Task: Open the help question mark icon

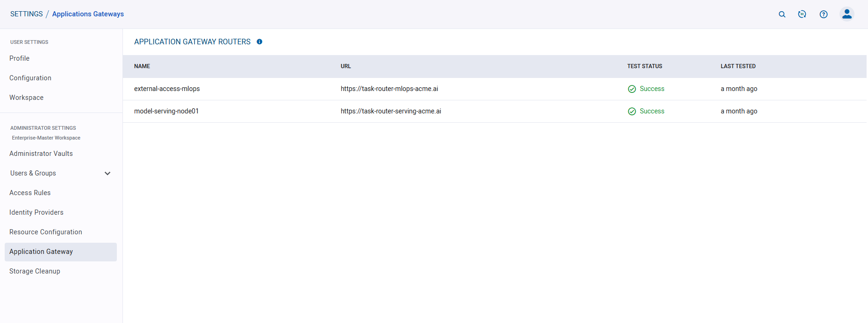Action: (823, 14)
